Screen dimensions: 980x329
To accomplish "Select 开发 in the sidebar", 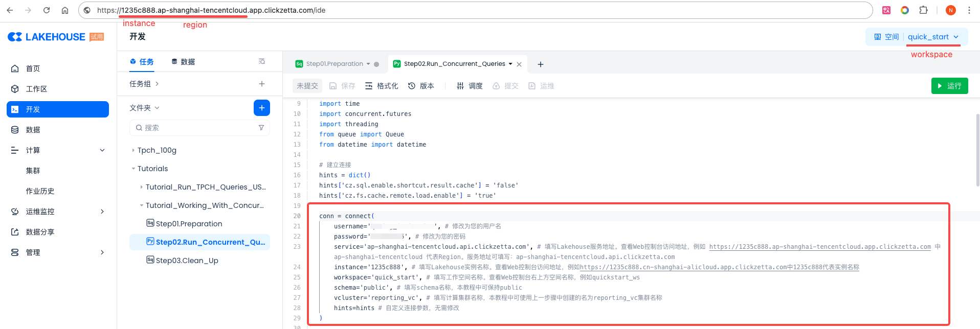I will [x=58, y=109].
